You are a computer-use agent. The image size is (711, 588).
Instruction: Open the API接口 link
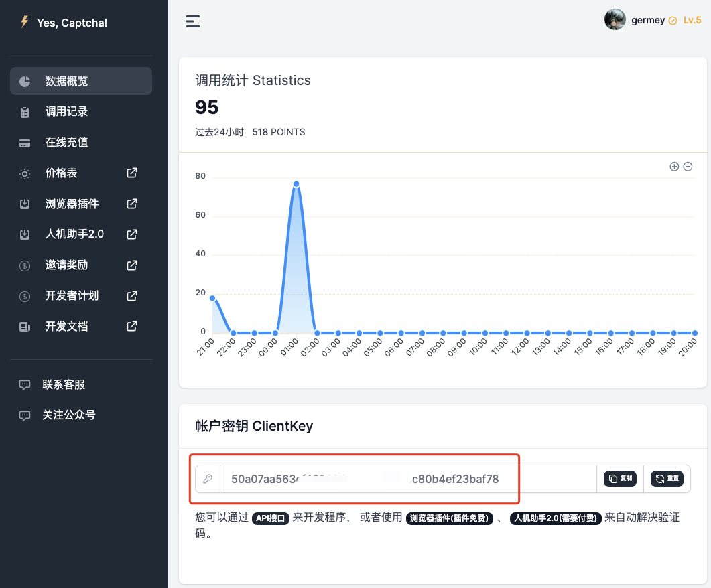pyautogui.click(x=271, y=518)
